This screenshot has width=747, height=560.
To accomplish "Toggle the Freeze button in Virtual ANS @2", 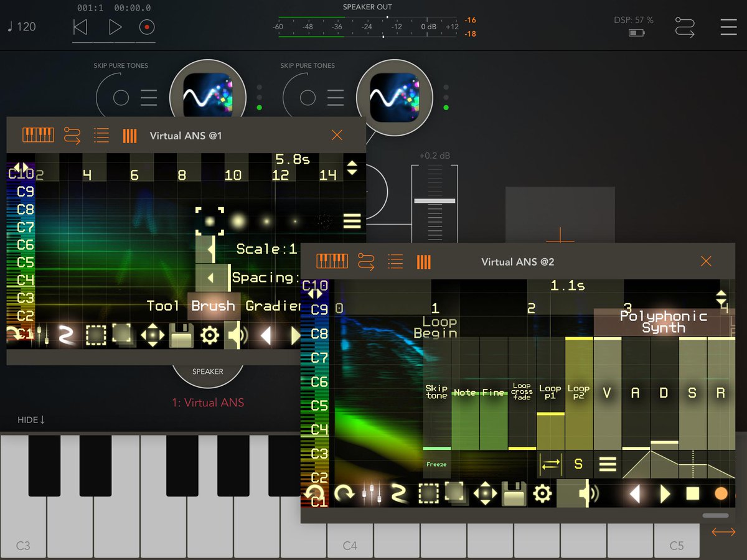I will (x=436, y=464).
